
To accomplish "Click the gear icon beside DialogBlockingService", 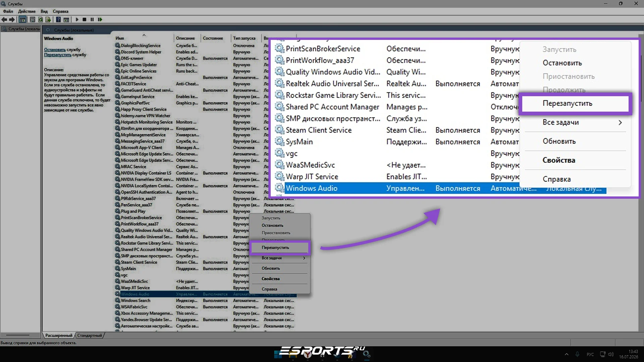I will [x=117, y=46].
